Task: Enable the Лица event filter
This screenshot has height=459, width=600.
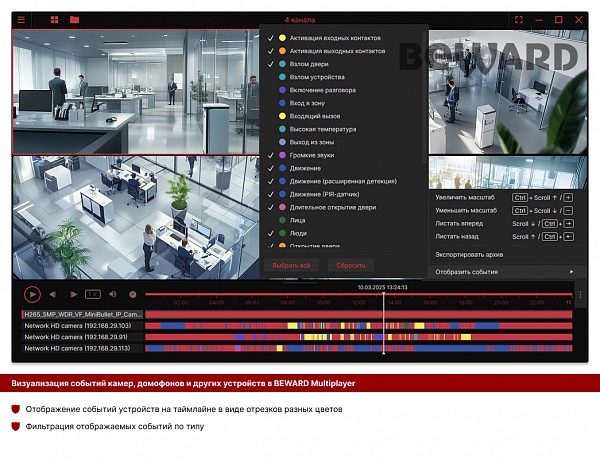Action: 271,220
